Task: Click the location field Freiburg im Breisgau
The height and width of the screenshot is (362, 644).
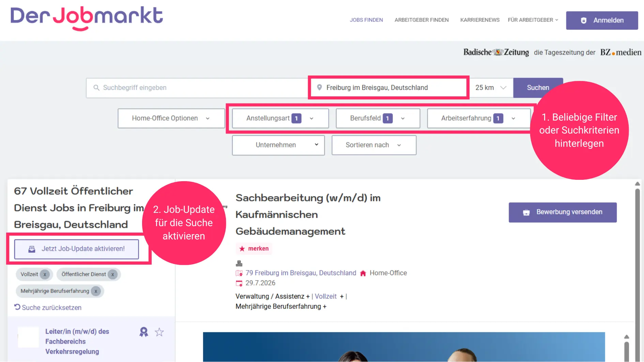Action: click(x=389, y=88)
